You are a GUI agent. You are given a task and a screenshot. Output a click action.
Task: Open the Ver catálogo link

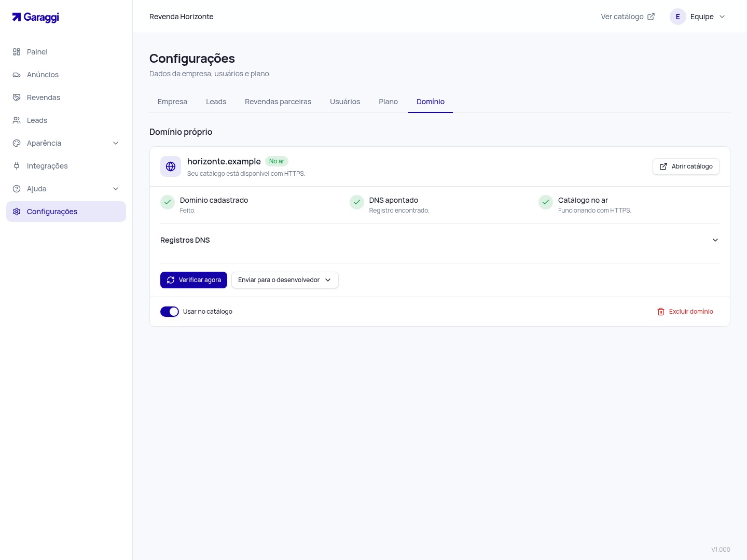point(628,17)
